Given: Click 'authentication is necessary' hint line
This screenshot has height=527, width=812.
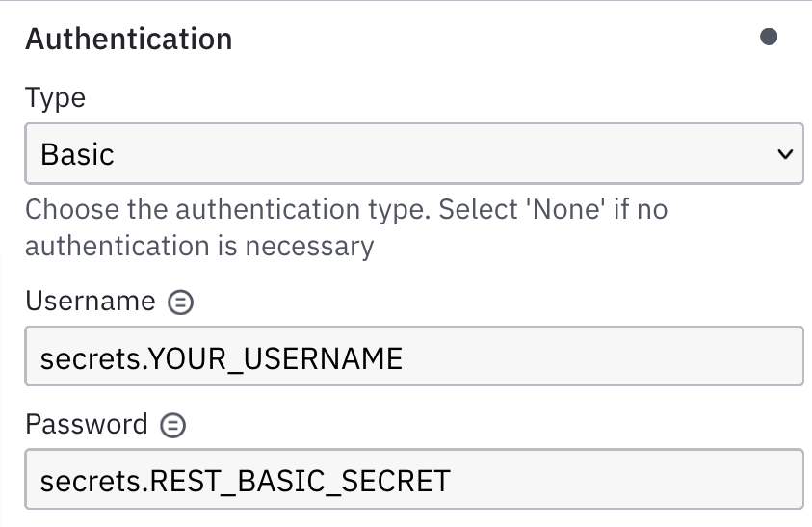Looking at the screenshot, I should [198, 246].
